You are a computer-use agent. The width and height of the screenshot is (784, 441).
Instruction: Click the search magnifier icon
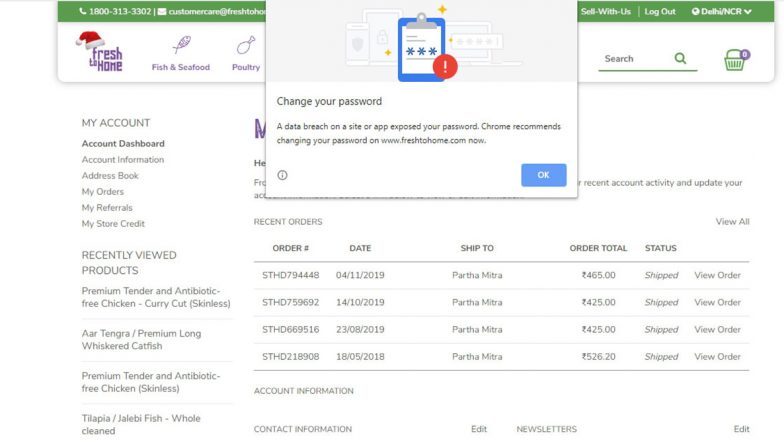coord(680,58)
